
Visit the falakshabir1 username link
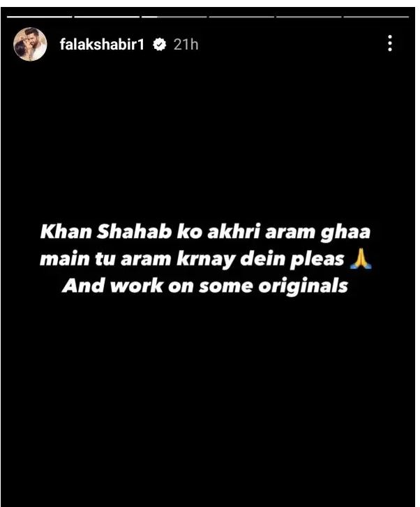(x=102, y=44)
